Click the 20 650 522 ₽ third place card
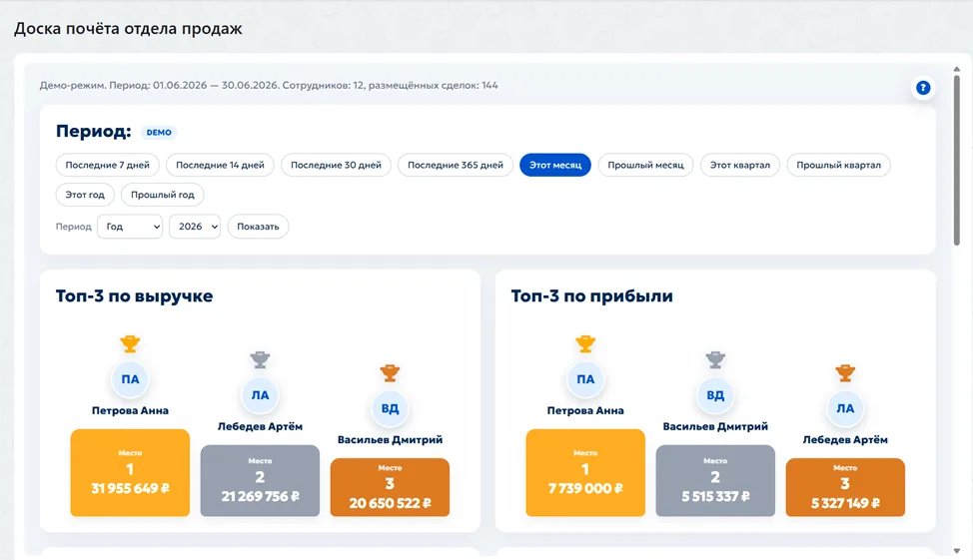This screenshot has height=560, width=973. coord(390,487)
